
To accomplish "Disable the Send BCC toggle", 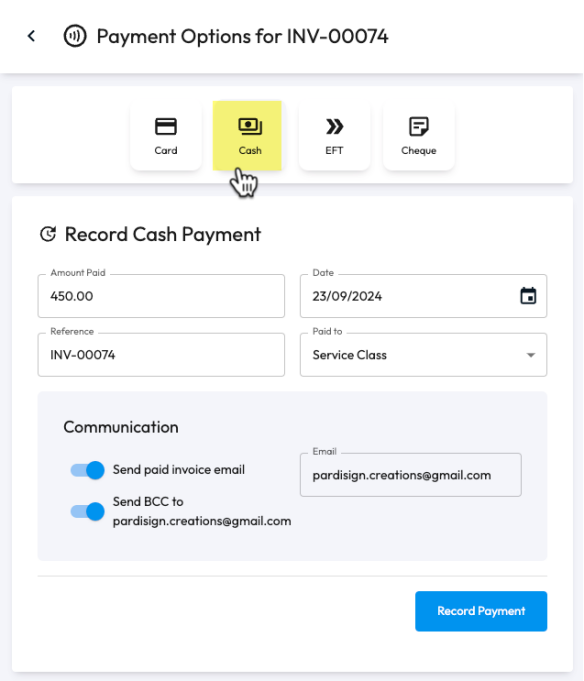I will coord(87,511).
